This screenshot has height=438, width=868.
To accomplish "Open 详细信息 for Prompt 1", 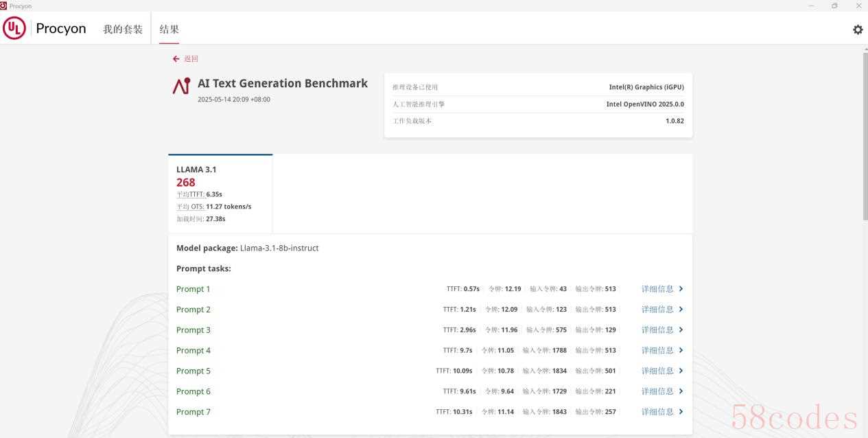I will 657,289.
